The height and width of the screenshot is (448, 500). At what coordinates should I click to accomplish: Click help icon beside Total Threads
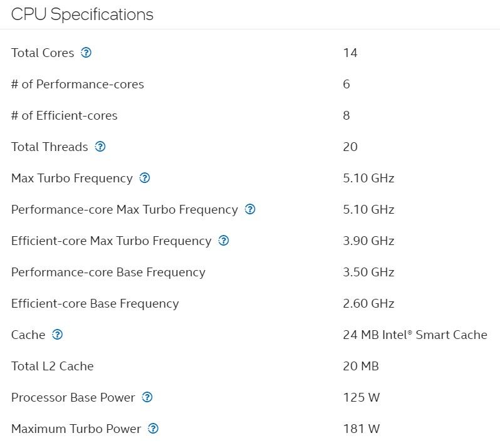tap(100, 147)
